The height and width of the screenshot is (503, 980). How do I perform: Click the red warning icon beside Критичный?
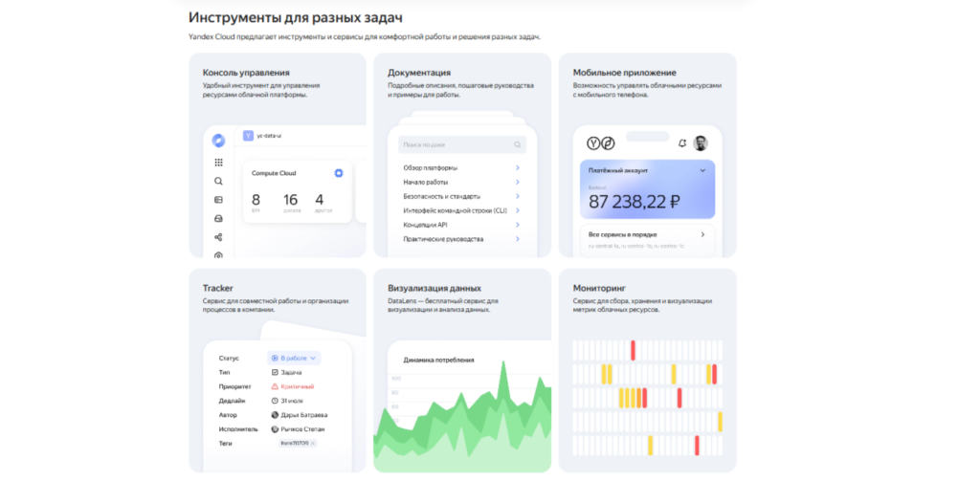click(x=275, y=386)
